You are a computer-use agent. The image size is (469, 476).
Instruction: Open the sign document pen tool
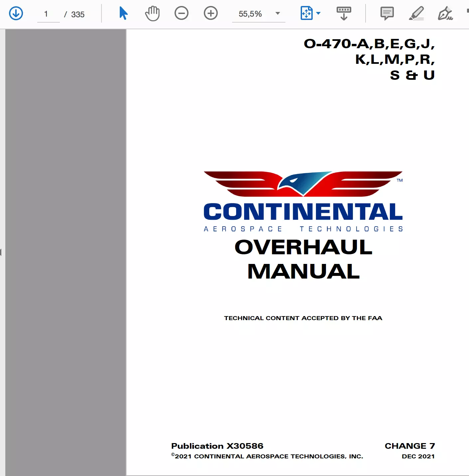tap(445, 14)
